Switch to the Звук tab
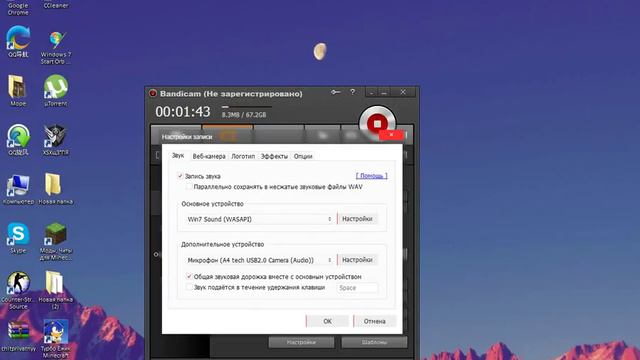 click(x=178, y=156)
